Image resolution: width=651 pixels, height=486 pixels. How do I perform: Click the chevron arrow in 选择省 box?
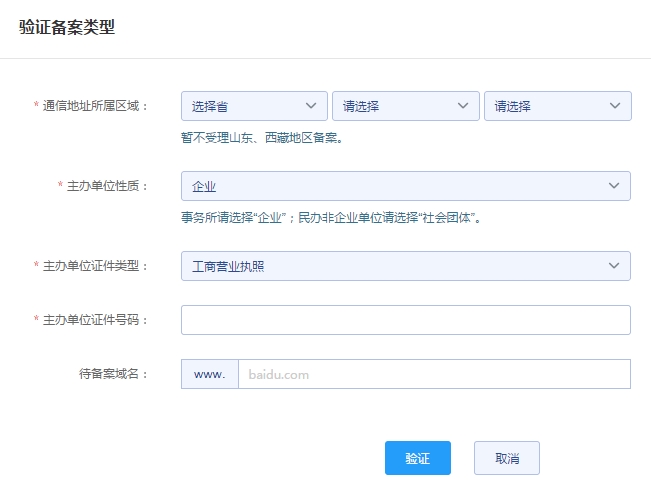(x=310, y=106)
